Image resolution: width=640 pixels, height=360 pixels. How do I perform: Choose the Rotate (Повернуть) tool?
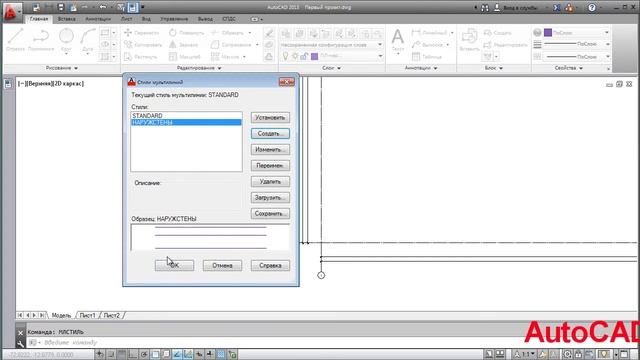coord(187,33)
